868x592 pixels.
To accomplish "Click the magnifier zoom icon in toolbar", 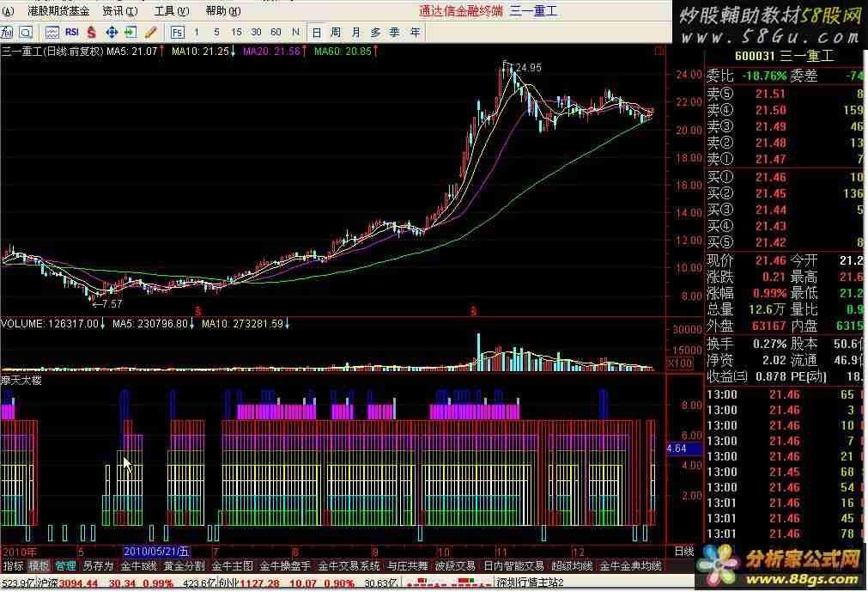I will (26, 33).
